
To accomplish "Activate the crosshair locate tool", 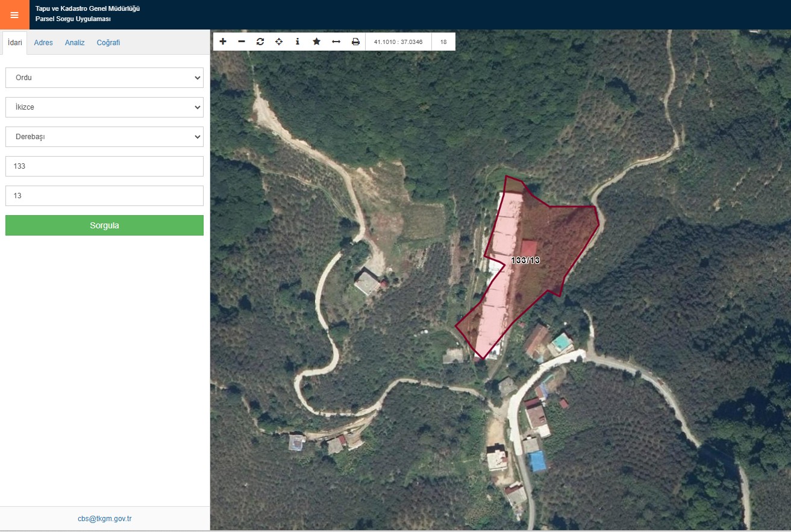I will [x=279, y=42].
